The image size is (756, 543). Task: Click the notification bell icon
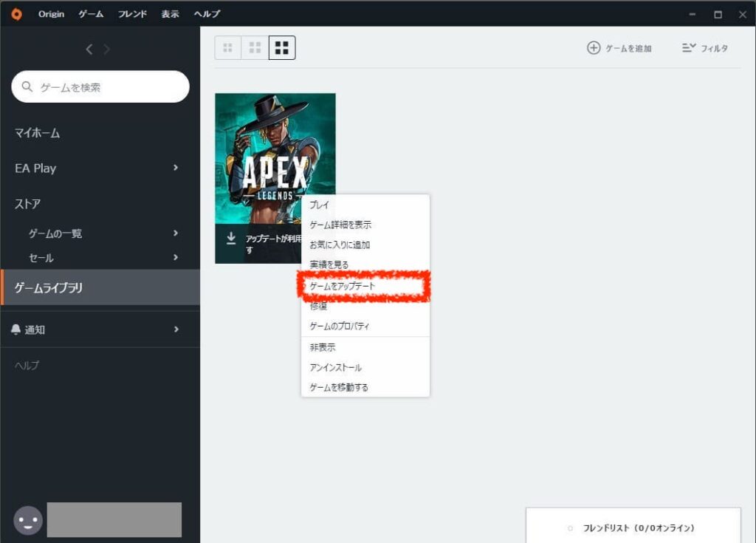(x=16, y=329)
